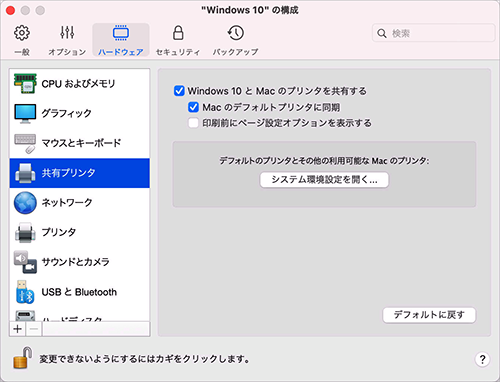Click the グラフィック monitor icon
The height and width of the screenshot is (382, 500).
click(x=25, y=113)
